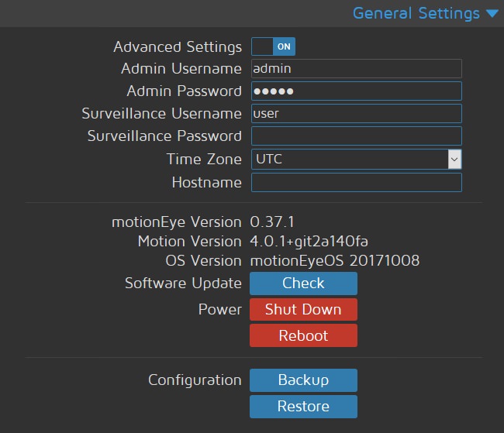The width and height of the screenshot is (504, 433).
Task: Click the Software Update label
Action: click(x=183, y=284)
